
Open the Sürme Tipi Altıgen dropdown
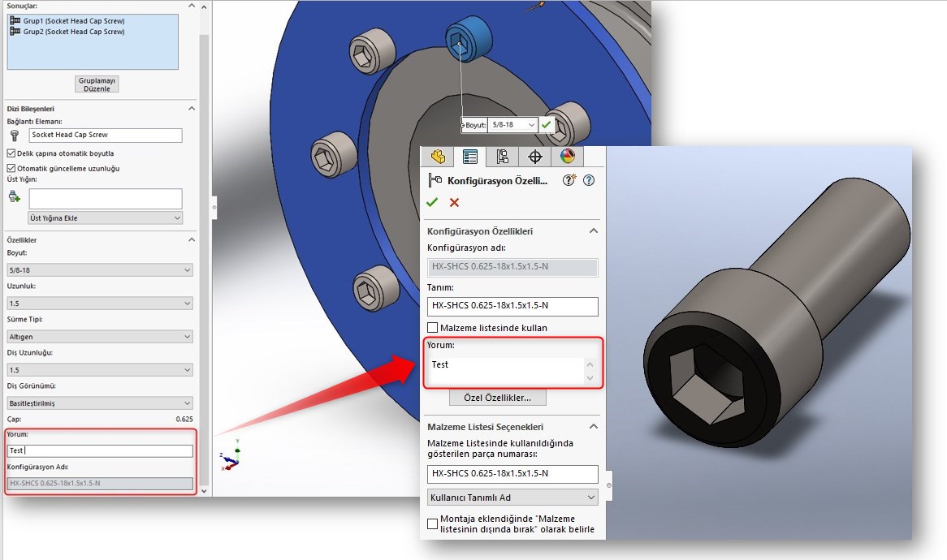[100, 336]
